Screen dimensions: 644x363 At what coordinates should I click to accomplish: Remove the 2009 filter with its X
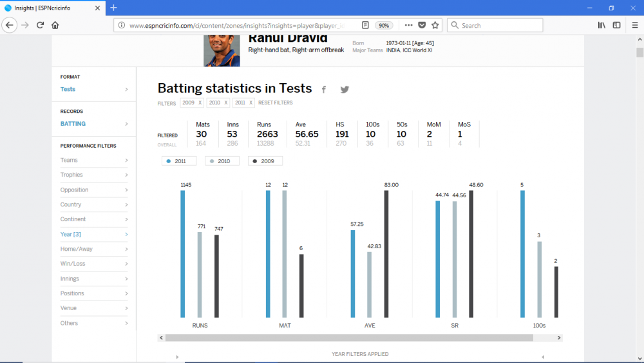[200, 103]
